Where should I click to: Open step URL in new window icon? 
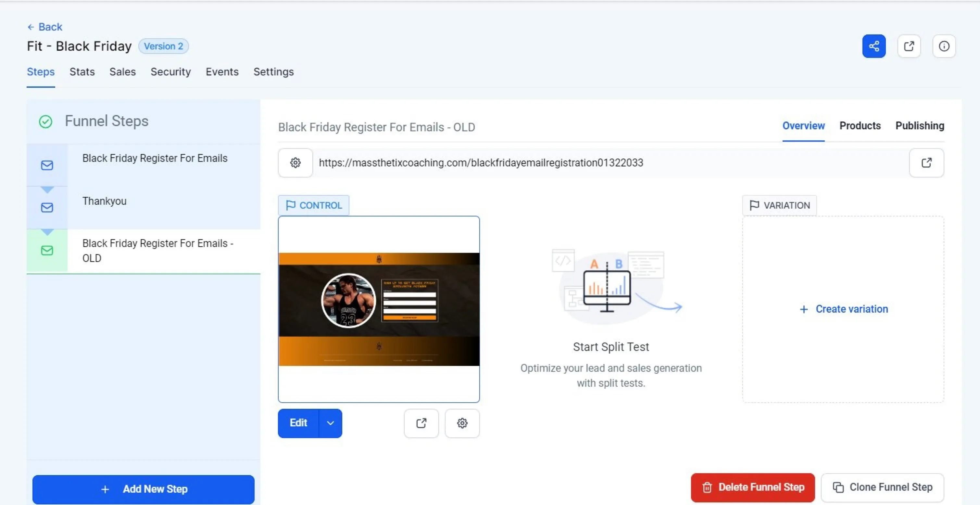926,162
